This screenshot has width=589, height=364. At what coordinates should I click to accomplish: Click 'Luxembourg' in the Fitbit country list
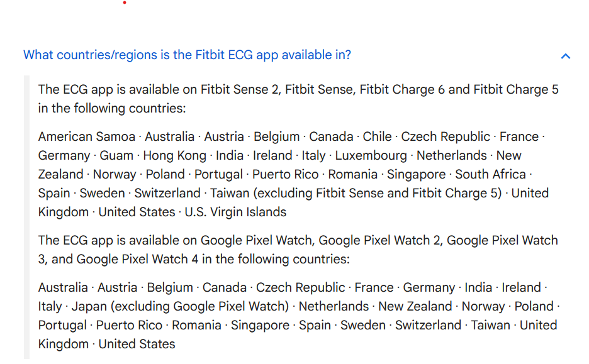(x=371, y=155)
